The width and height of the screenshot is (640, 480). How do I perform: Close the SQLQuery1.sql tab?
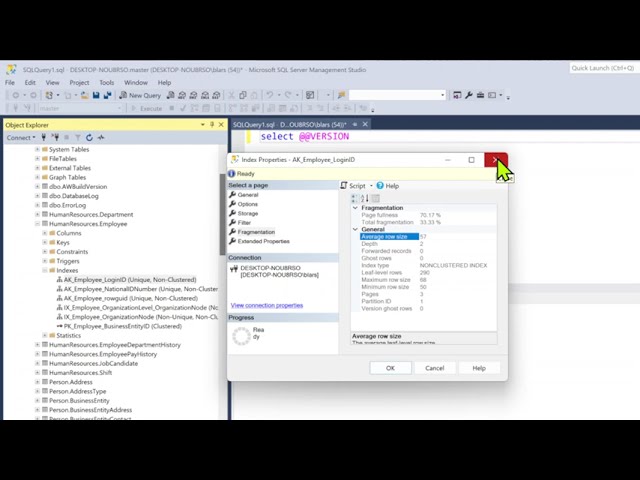click(x=365, y=124)
